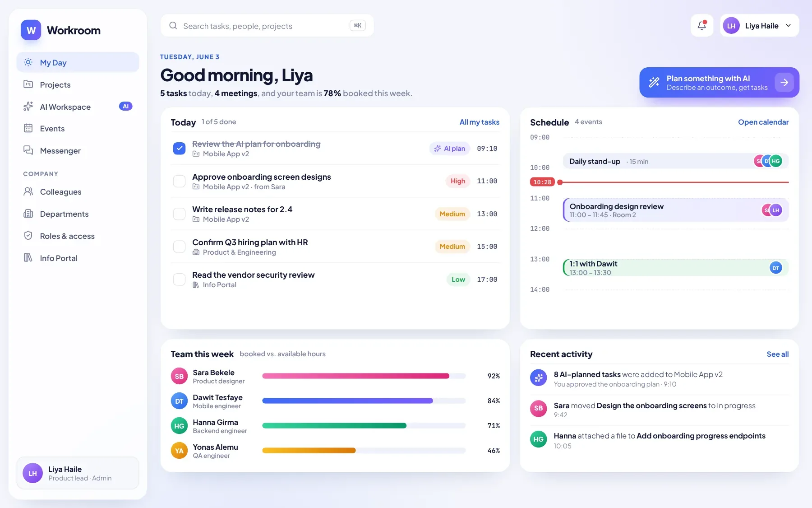
Task: Expand the Liya Haile account dropdown chevron
Action: 788,26
